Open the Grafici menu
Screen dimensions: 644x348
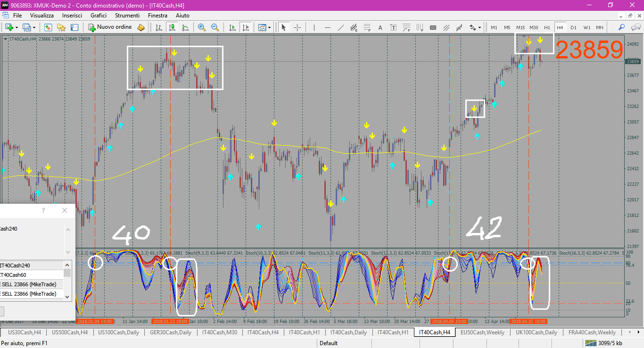(99, 16)
